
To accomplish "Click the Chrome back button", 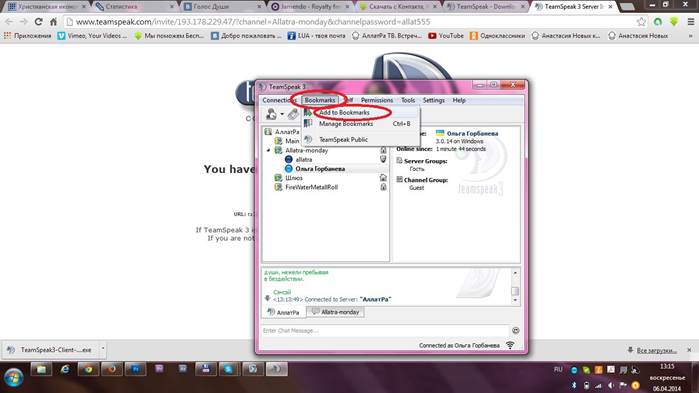I will (x=9, y=22).
